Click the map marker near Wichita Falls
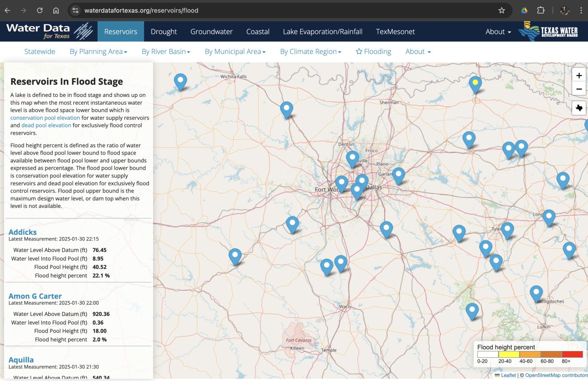Image resolution: width=588 pixels, height=381 pixels. 180,80
